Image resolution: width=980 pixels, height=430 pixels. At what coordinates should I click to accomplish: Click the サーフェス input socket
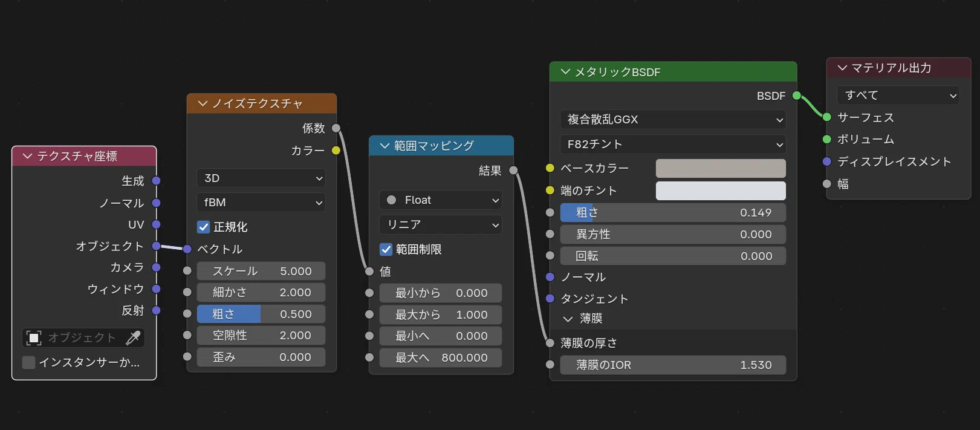click(x=827, y=117)
